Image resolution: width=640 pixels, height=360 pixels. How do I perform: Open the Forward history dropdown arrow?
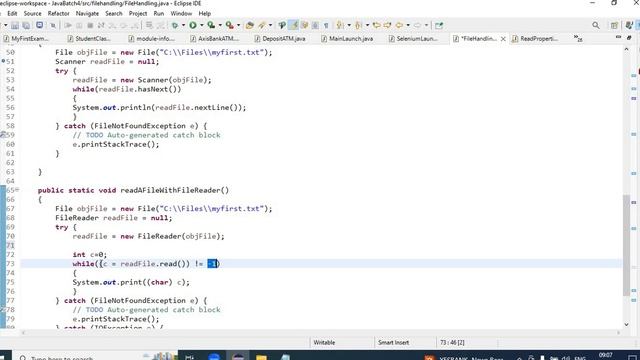click(x=426, y=25)
